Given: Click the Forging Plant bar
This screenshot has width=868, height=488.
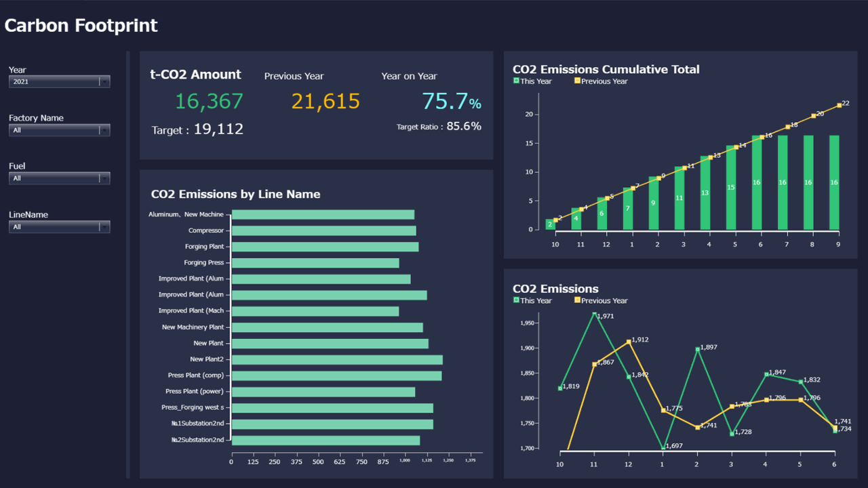Looking at the screenshot, I should click(x=325, y=247).
